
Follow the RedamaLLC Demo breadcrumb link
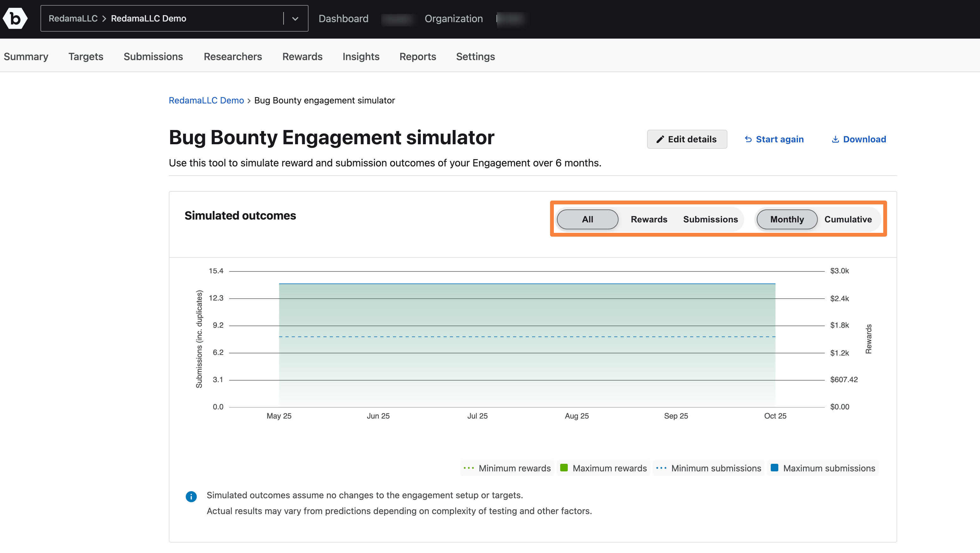point(206,101)
